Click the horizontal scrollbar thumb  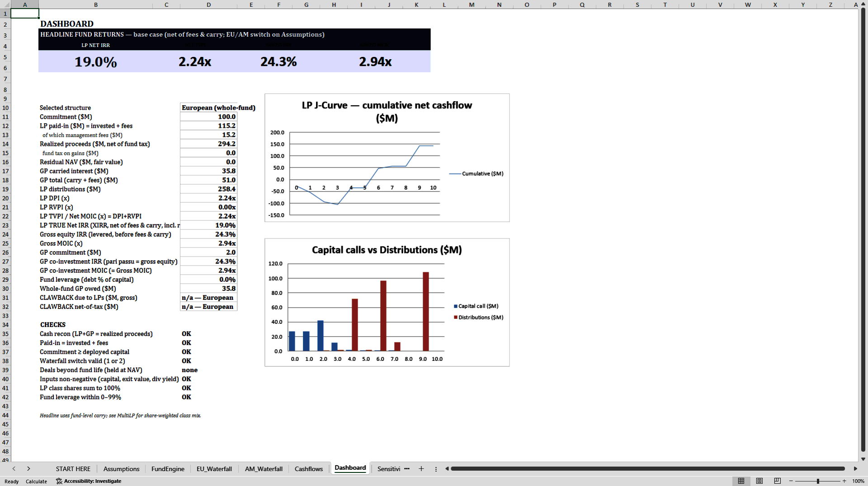pos(647,469)
